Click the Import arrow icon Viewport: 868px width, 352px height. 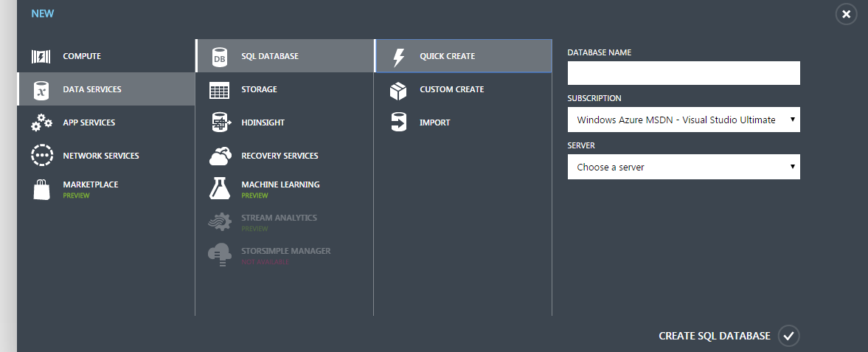[398, 122]
